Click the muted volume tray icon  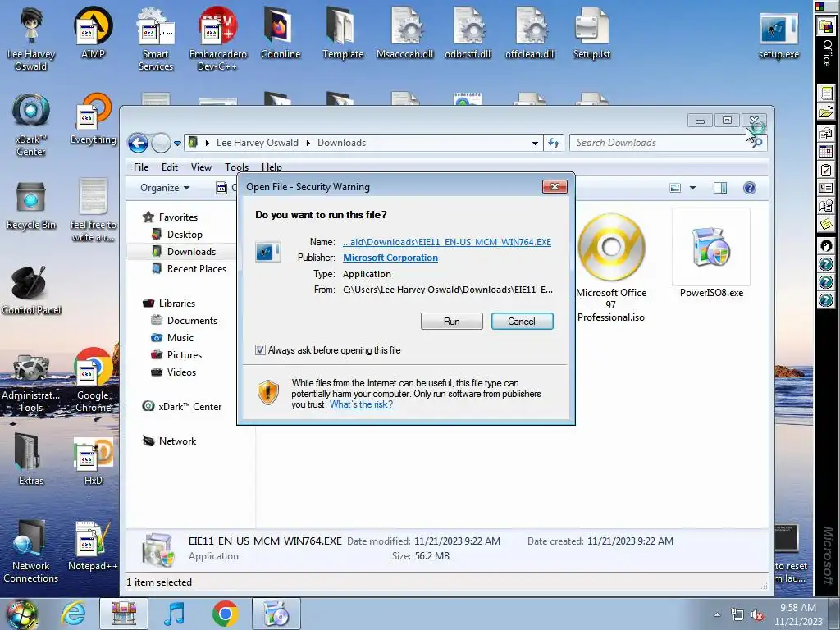[x=757, y=615]
